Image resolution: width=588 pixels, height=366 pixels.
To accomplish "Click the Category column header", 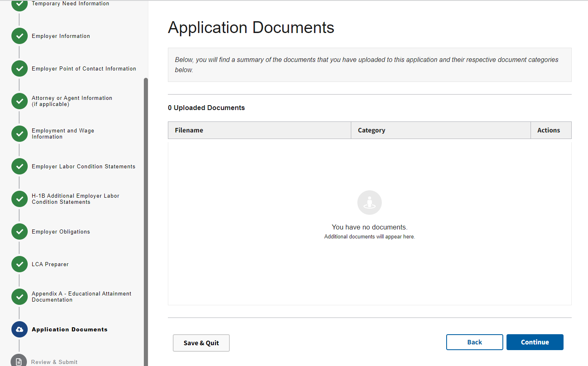I will pyautogui.click(x=371, y=130).
